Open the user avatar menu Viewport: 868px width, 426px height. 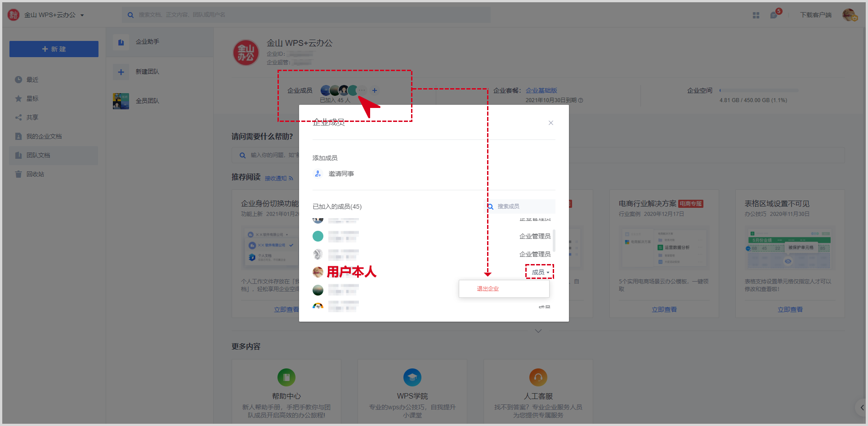(849, 15)
